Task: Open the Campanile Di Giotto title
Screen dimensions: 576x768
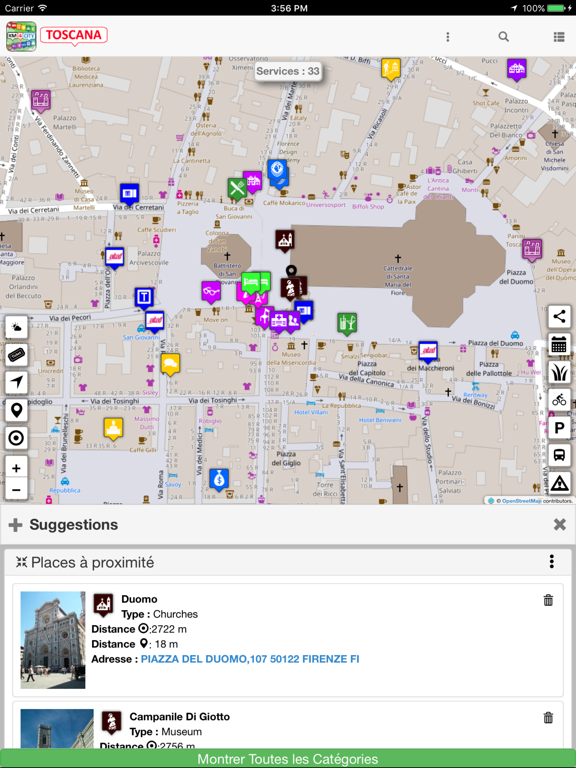Action: (180, 717)
